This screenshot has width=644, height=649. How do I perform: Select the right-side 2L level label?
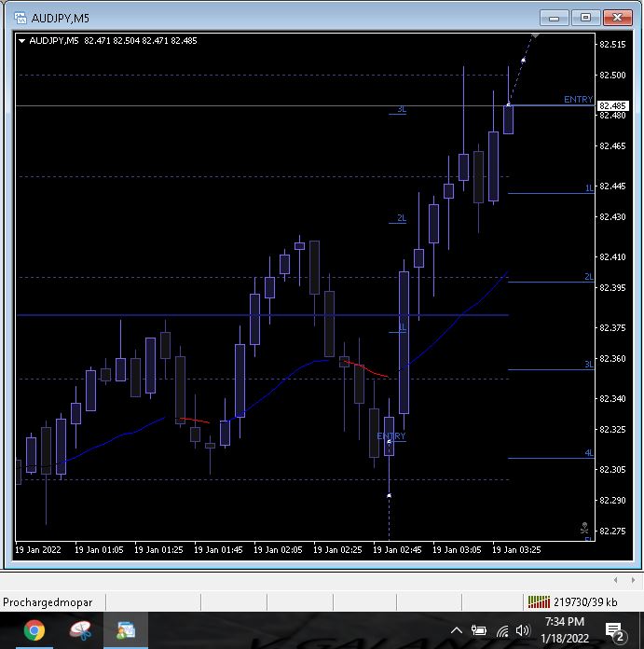point(589,277)
